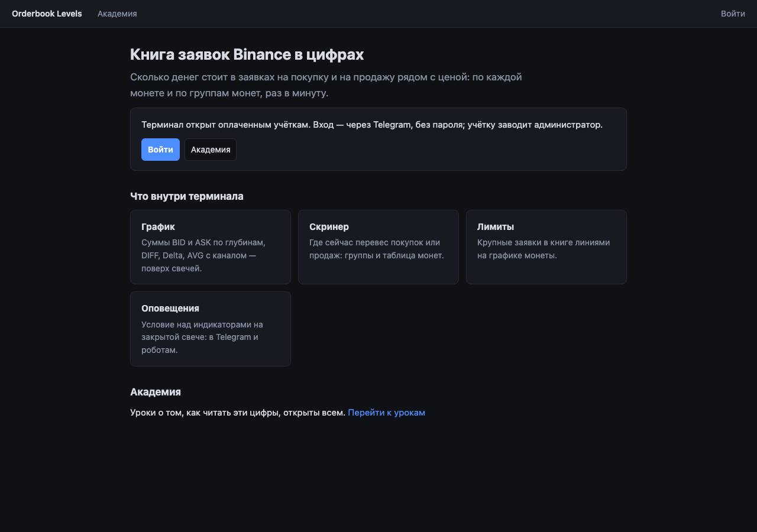Select the Лимиты card title
Viewport: 757px width, 532px height.
tap(496, 227)
